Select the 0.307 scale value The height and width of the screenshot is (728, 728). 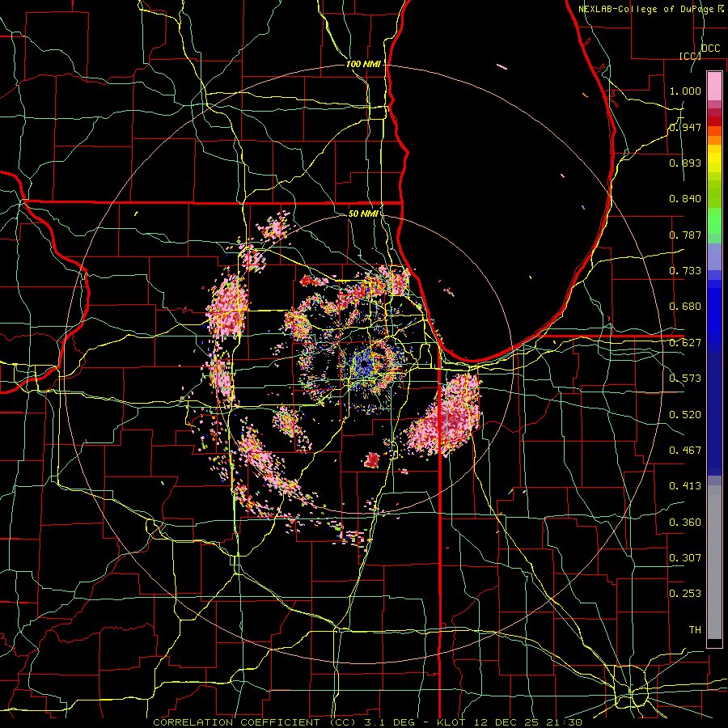click(685, 558)
